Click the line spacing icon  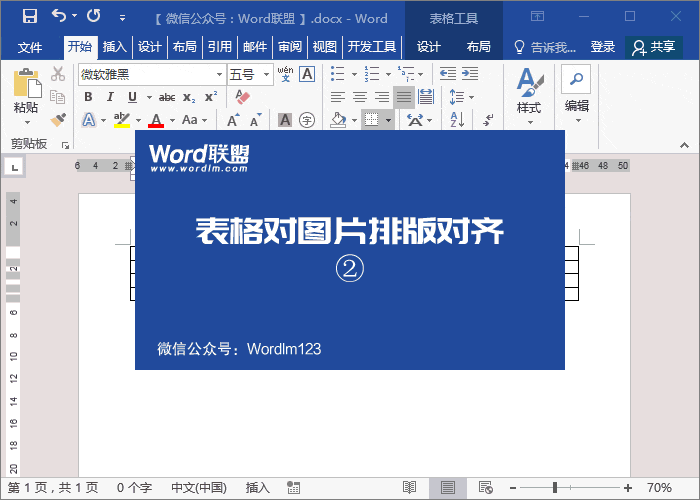click(457, 97)
